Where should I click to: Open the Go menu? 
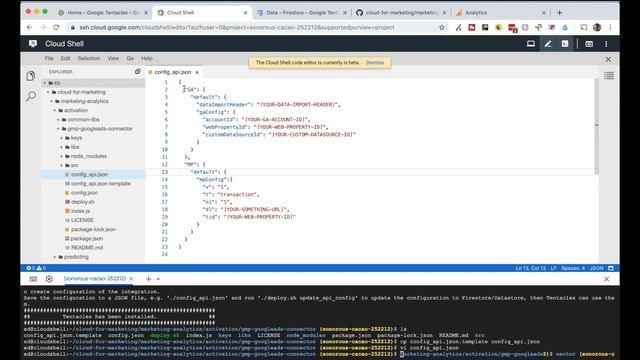(130, 58)
